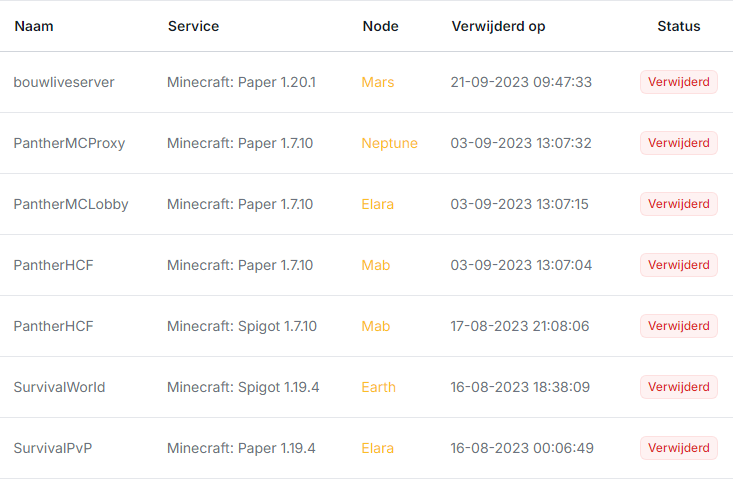Viewport: 733px width, 479px height.
Task: Click the PantherMCLobby server name
Action: click(x=70, y=204)
